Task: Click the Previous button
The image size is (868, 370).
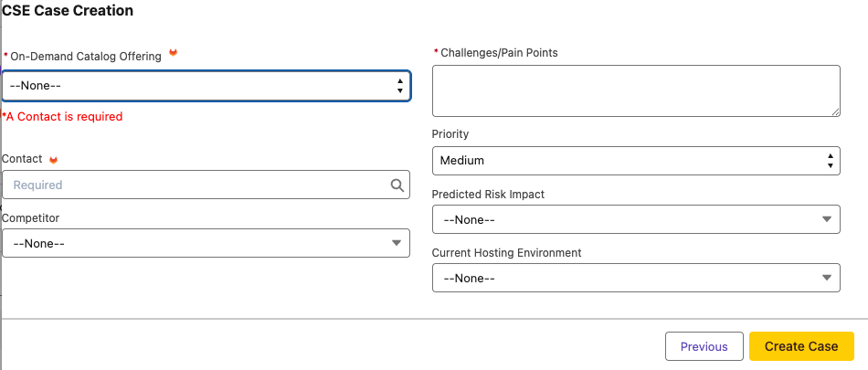Action: [x=704, y=346]
